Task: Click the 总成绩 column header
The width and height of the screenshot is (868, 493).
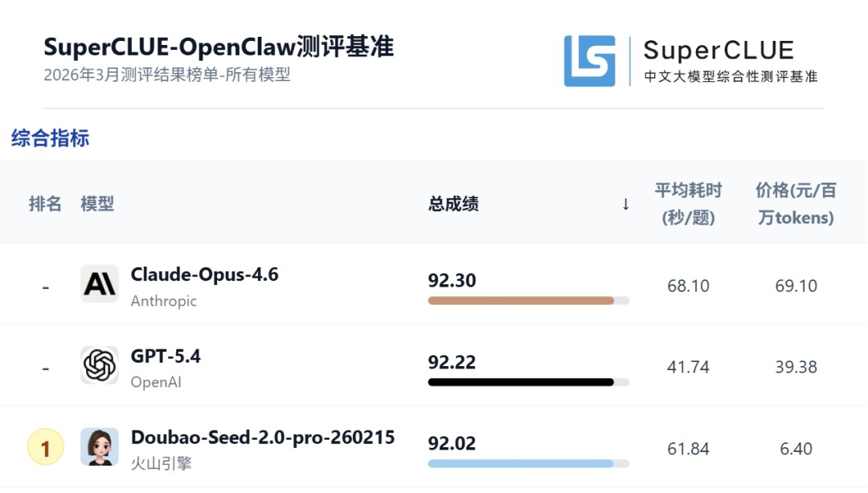Action: [453, 204]
